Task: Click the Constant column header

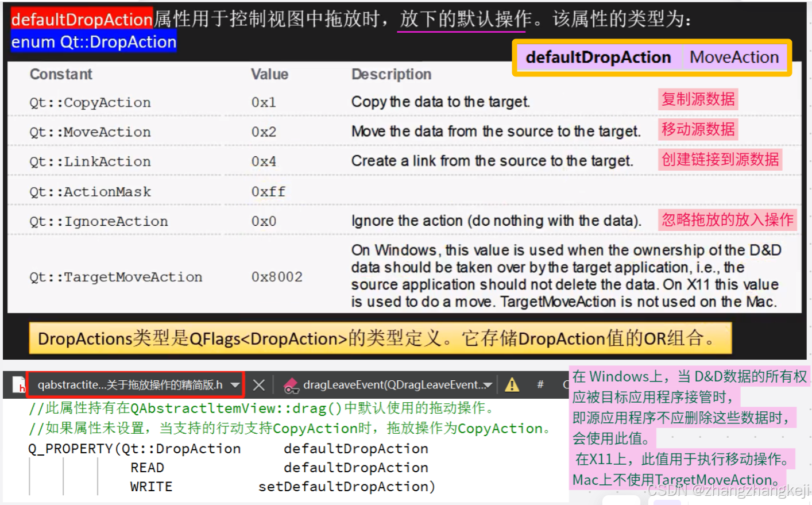Action: click(61, 74)
